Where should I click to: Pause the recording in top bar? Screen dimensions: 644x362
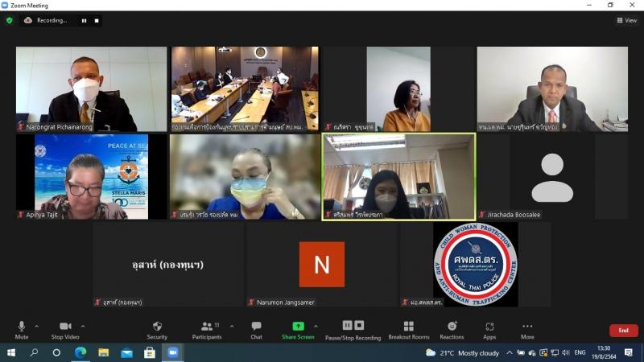click(84, 21)
